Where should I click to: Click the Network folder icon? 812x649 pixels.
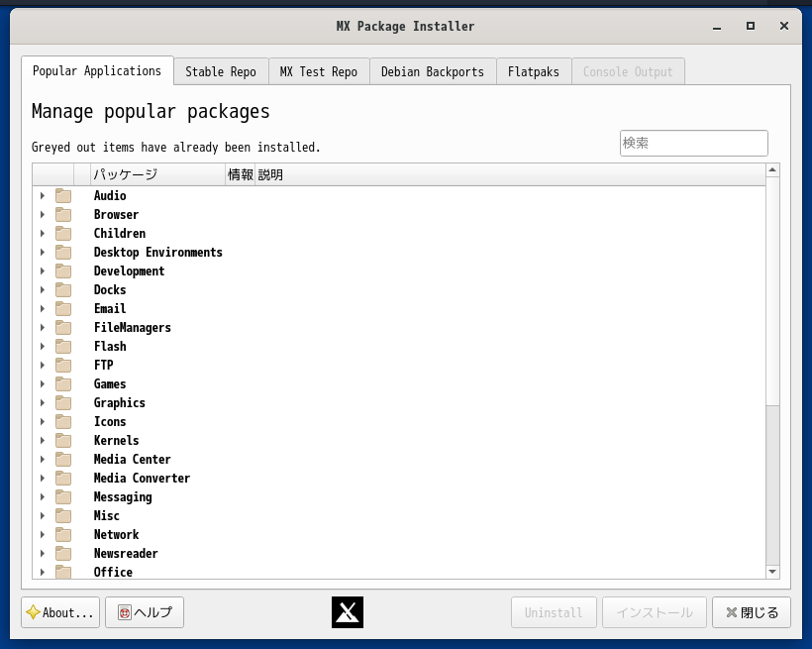pos(63,534)
